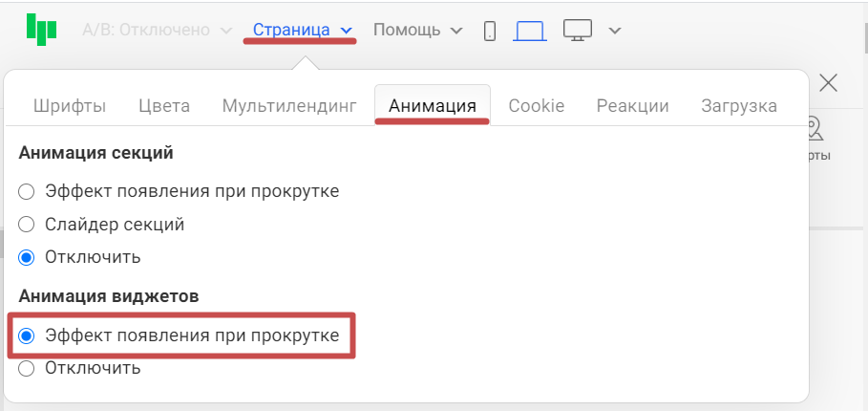Expand the 'Страница' dropdown menu

click(x=302, y=31)
